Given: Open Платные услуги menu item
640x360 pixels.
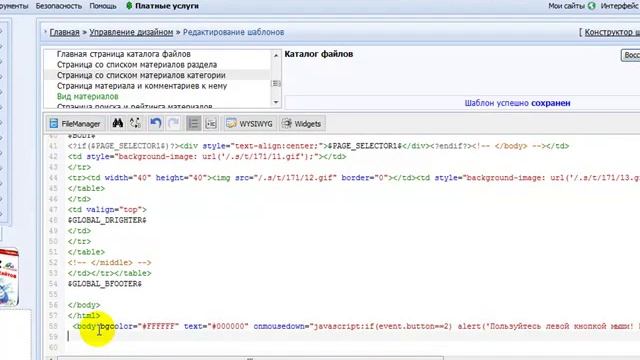Looking at the screenshot, I should coord(167,6).
